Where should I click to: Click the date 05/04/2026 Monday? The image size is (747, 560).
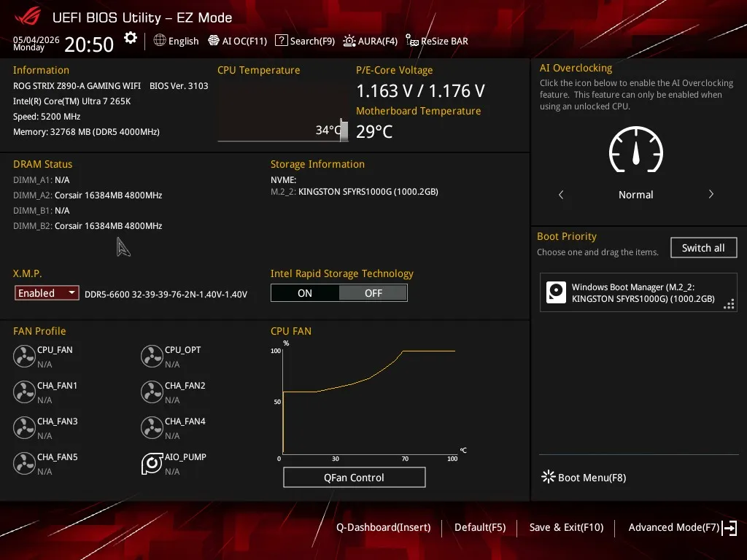(x=36, y=43)
